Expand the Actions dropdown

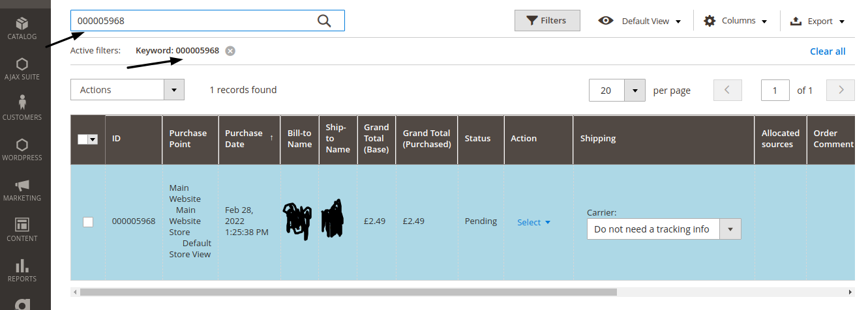[127, 90]
